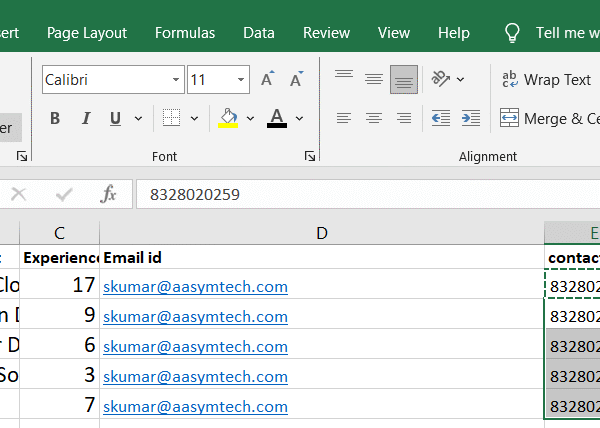Screen dimensions: 600x428
Task: Open the Formulas ribbon tab
Action: tap(184, 33)
